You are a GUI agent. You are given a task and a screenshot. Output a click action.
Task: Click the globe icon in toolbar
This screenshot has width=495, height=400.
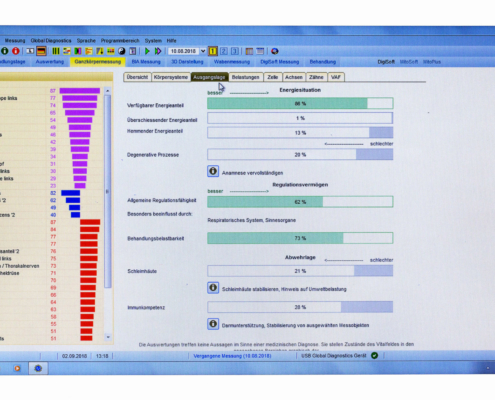275,51
